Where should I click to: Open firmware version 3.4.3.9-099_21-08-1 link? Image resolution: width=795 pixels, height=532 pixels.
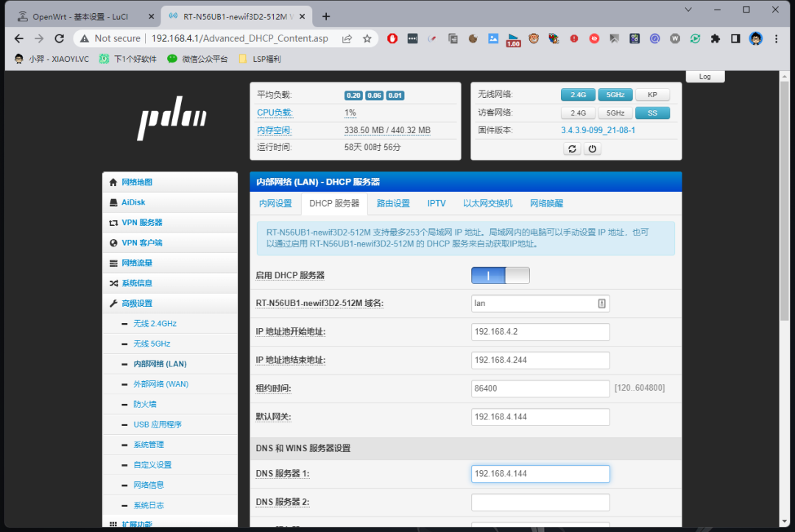(x=598, y=130)
